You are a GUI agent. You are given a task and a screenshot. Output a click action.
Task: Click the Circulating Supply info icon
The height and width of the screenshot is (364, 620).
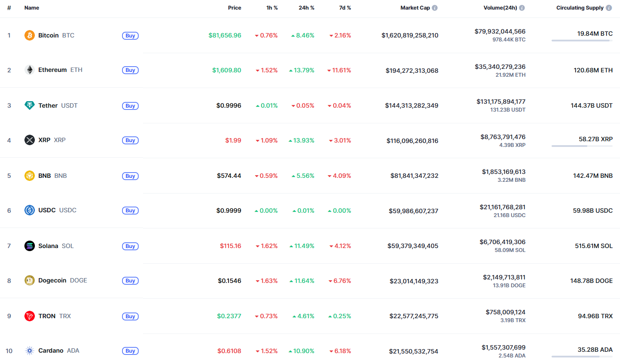click(x=609, y=8)
